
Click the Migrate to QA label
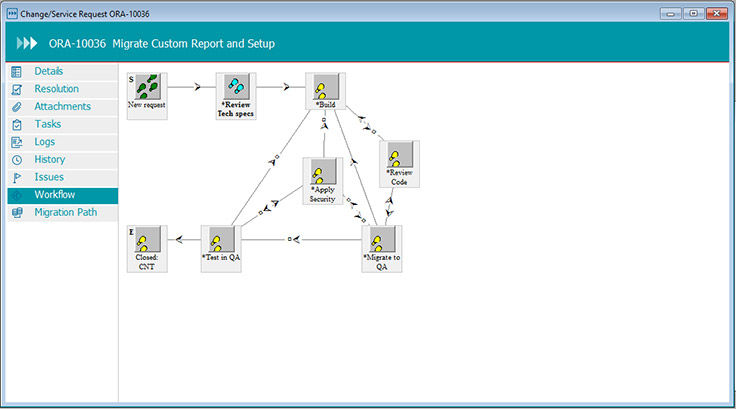tap(382, 262)
